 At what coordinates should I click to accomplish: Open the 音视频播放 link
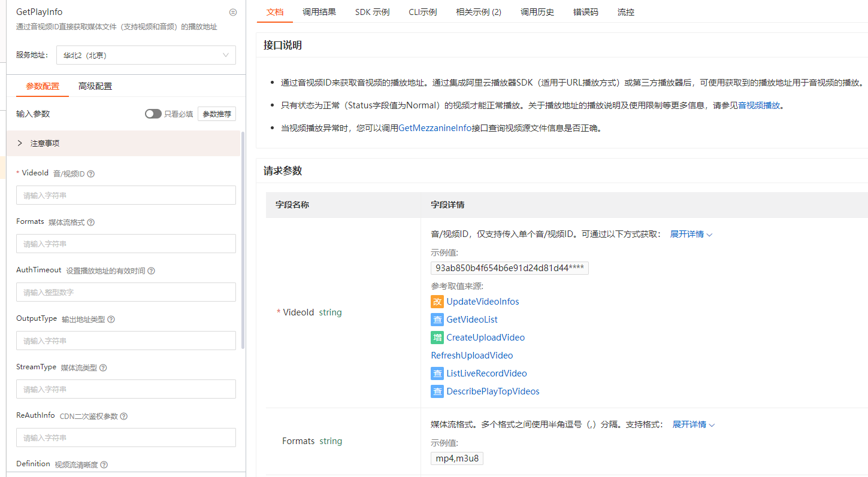click(759, 105)
